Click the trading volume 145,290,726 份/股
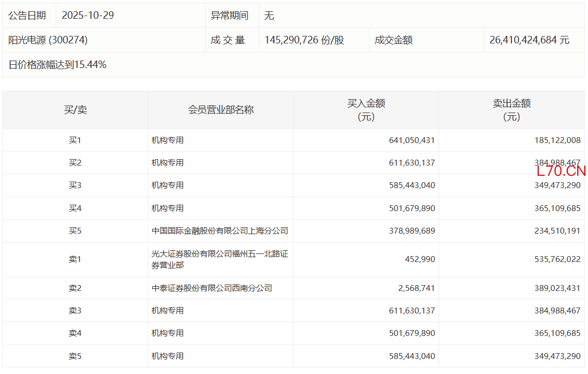 (304, 40)
